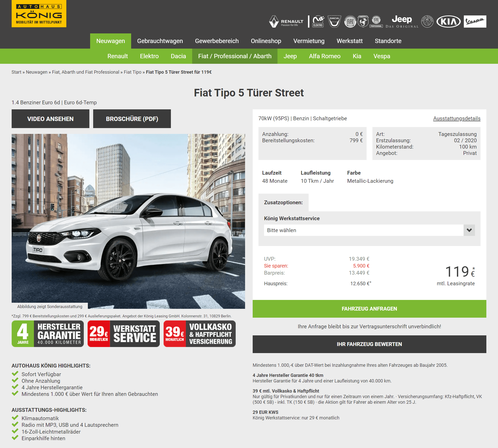This screenshot has height=448, width=498.
Task: Click the Sie sparen 5.900 € amount
Action: pos(361,266)
